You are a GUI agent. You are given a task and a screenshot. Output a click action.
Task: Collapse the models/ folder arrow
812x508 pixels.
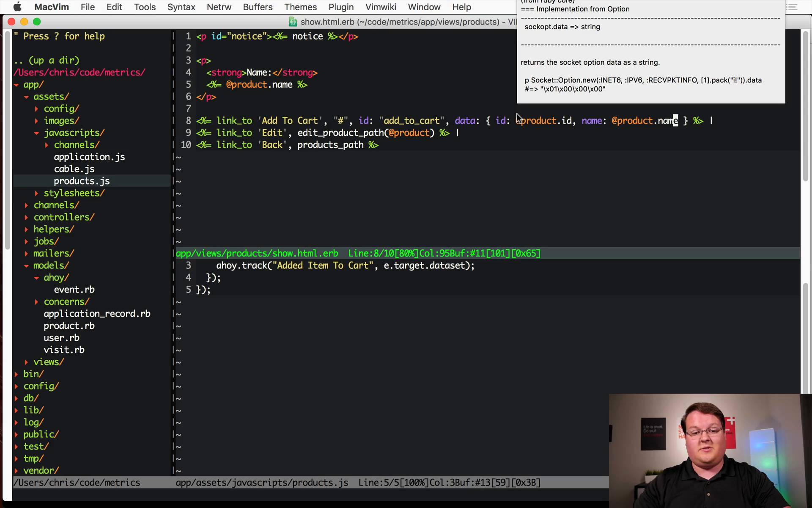pyautogui.click(x=26, y=266)
